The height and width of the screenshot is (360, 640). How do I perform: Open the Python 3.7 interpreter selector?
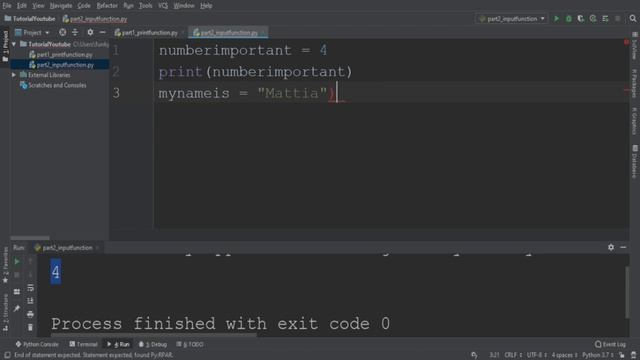[x=598, y=355]
